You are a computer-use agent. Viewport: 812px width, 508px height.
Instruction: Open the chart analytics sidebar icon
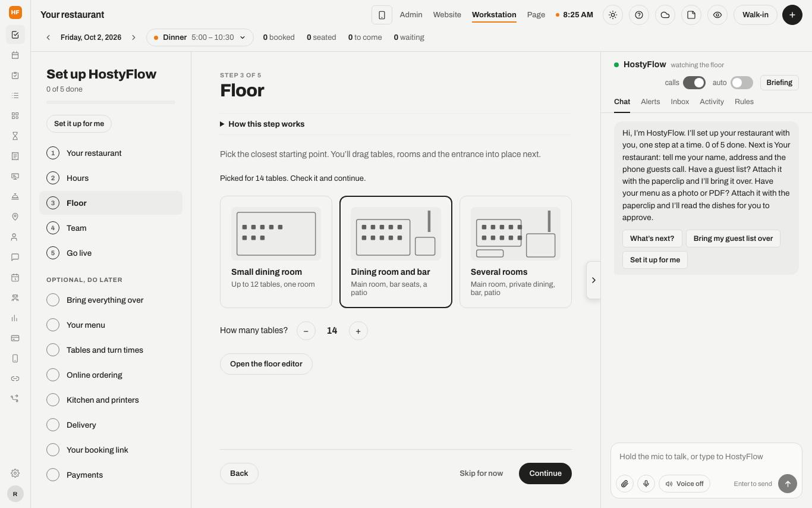pyautogui.click(x=15, y=318)
